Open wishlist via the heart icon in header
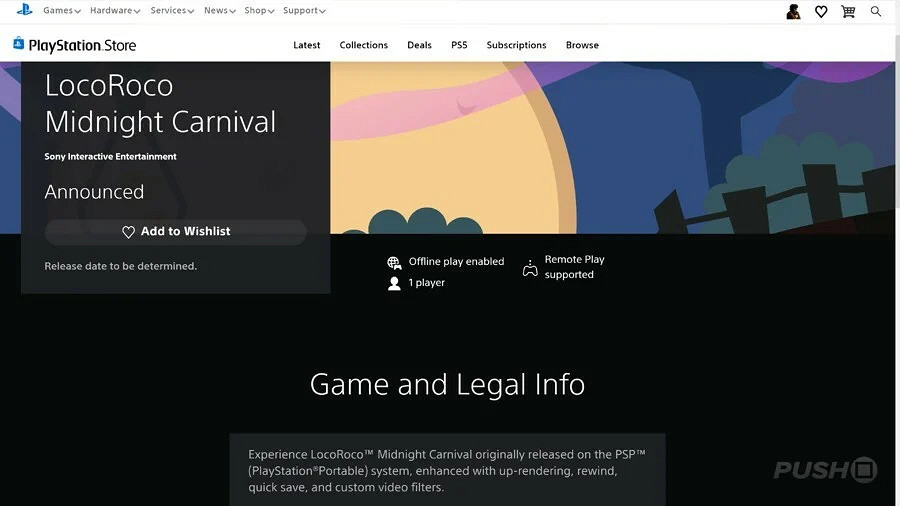Viewport: 900px width, 506px height. [x=821, y=11]
